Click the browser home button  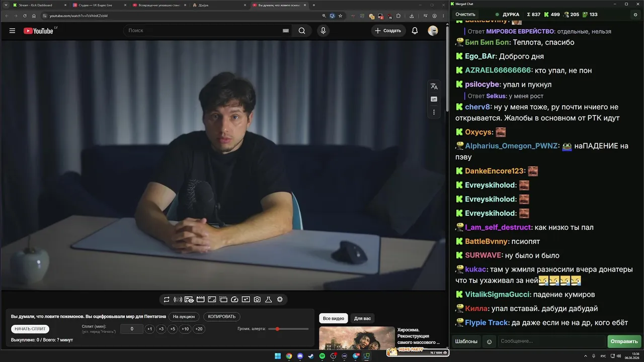[x=34, y=16]
